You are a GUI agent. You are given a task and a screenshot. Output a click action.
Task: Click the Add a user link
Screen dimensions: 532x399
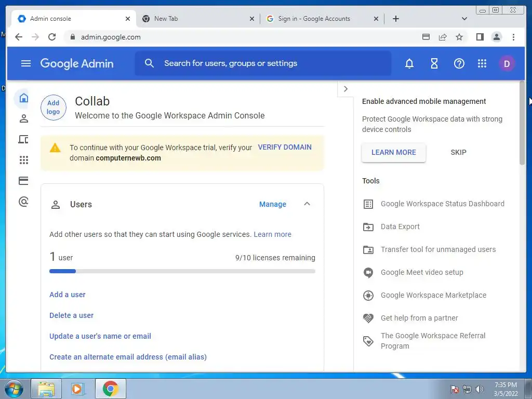point(68,295)
